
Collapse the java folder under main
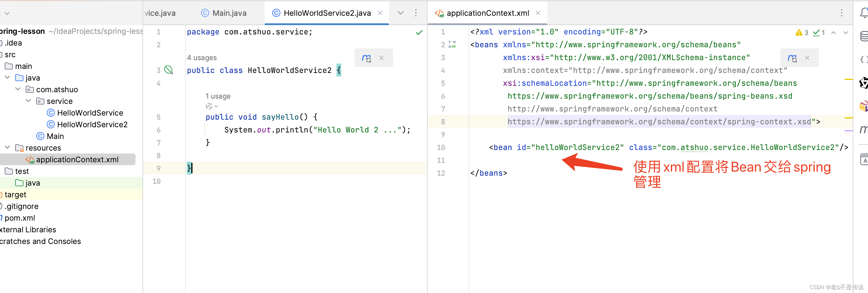(7, 77)
